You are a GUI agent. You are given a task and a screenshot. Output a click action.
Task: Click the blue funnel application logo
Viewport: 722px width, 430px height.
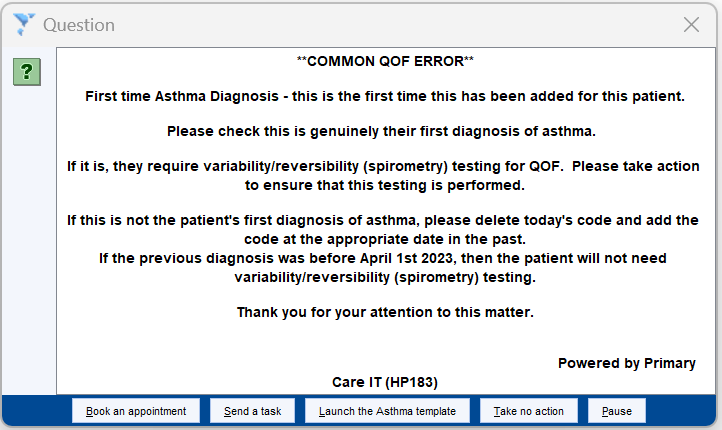point(23,24)
